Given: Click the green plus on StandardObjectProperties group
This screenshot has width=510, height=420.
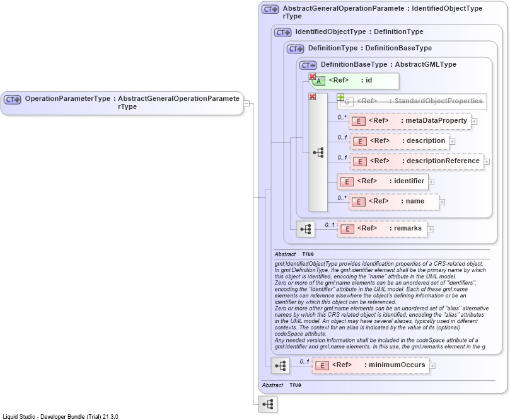Looking at the screenshot, I should coord(340,97).
